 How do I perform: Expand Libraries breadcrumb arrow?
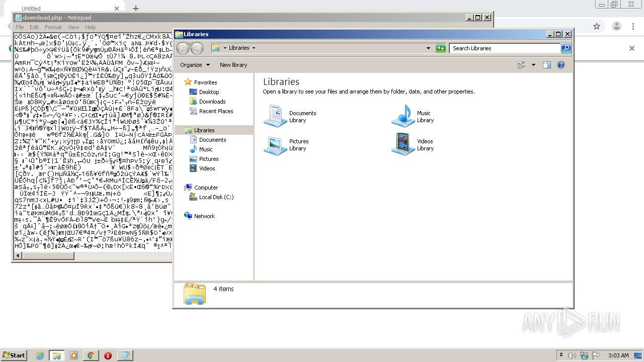254,48
